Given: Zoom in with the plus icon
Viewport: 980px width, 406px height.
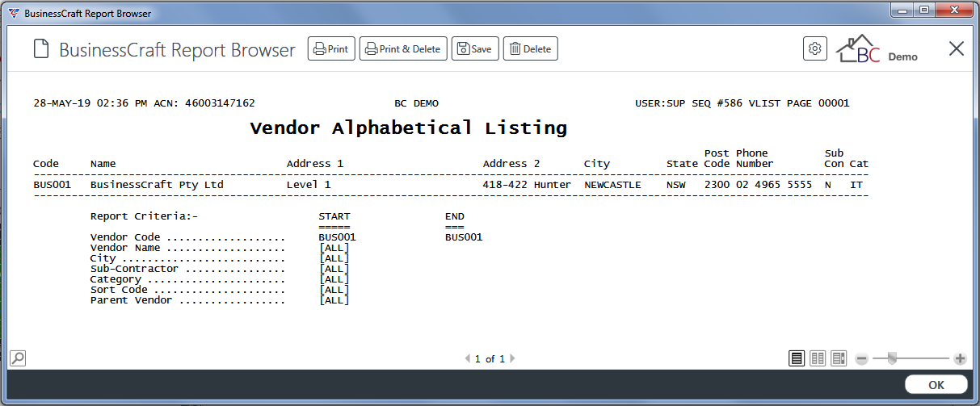Looking at the screenshot, I should coord(960,358).
